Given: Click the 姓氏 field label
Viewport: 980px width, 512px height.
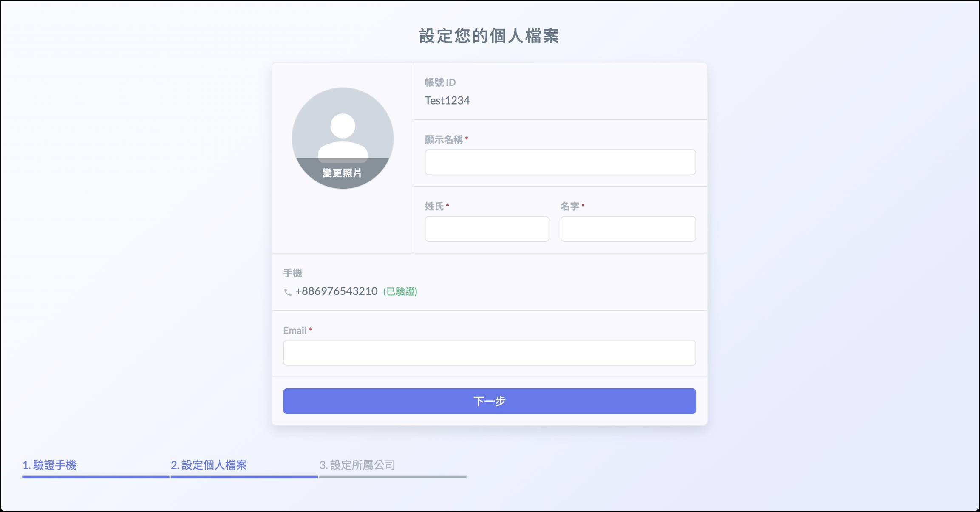Looking at the screenshot, I should coord(434,206).
